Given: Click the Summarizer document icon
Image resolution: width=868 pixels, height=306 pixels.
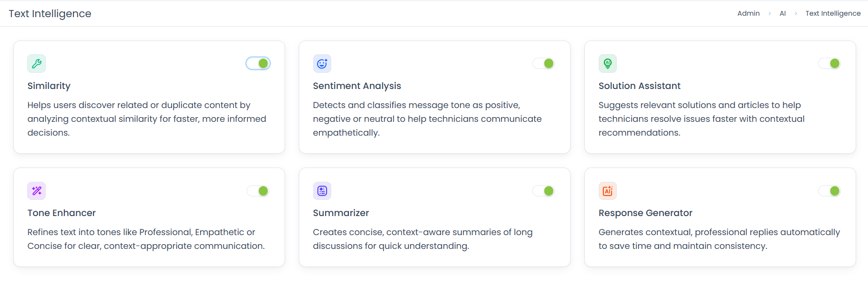Looking at the screenshot, I should [x=322, y=191].
